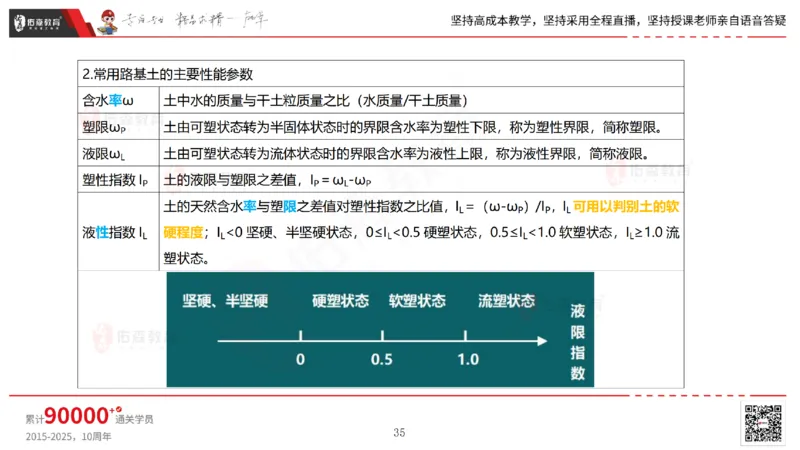The image size is (800, 450).
Task: Click the '硬塑状态' label in the diagram
Action: click(x=340, y=301)
